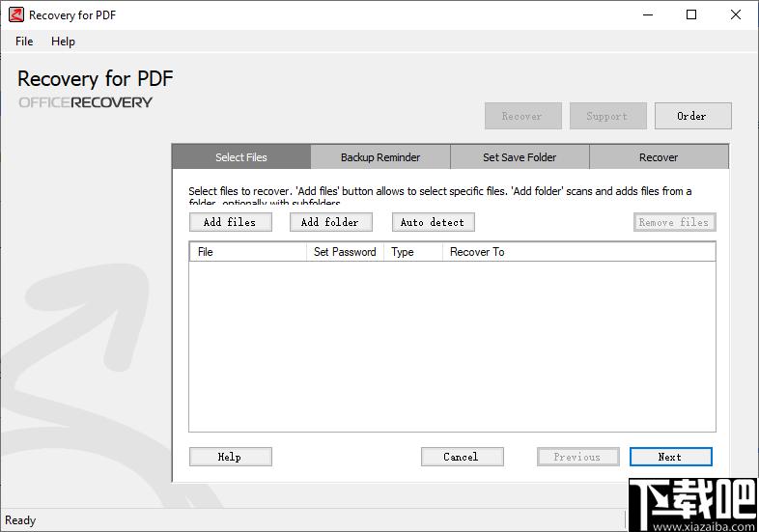Close the Recovery for PDF window

pyautogui.click(x=736, y=15)
